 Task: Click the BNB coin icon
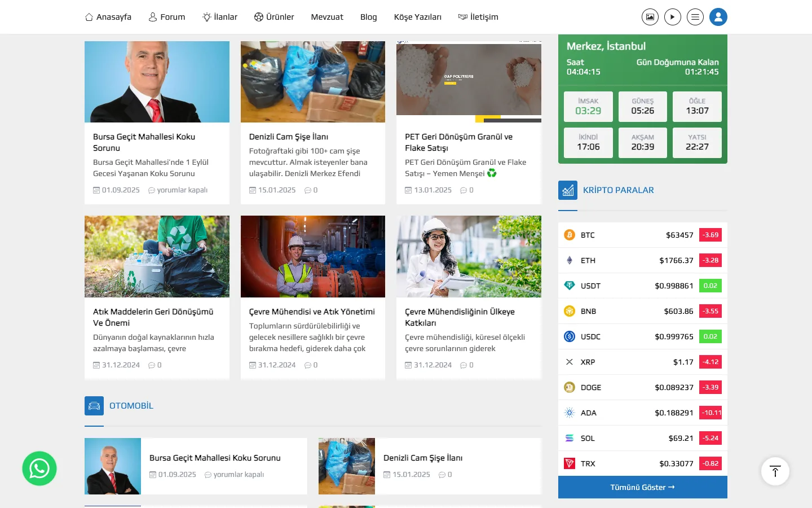click(x=570, y=311)
